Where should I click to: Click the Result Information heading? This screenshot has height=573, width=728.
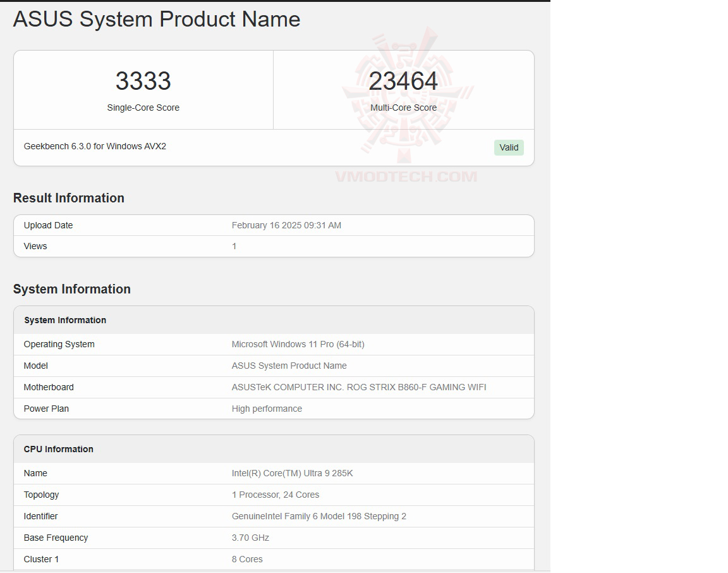(69, 198)
